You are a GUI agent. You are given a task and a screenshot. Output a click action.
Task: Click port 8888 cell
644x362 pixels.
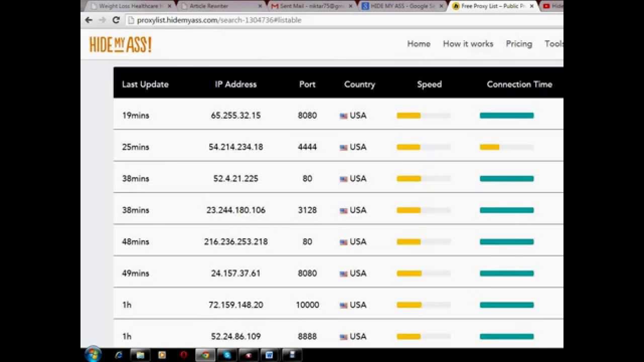(x=307, y=336)
